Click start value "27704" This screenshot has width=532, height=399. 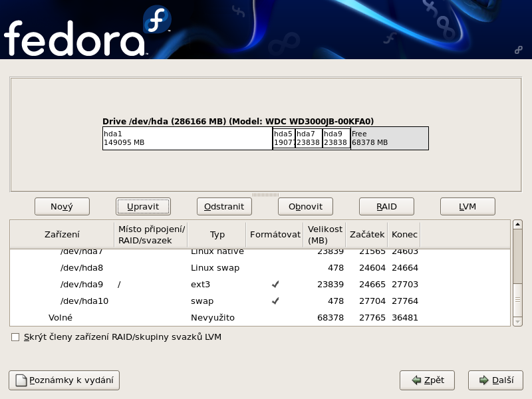(372, 301)
